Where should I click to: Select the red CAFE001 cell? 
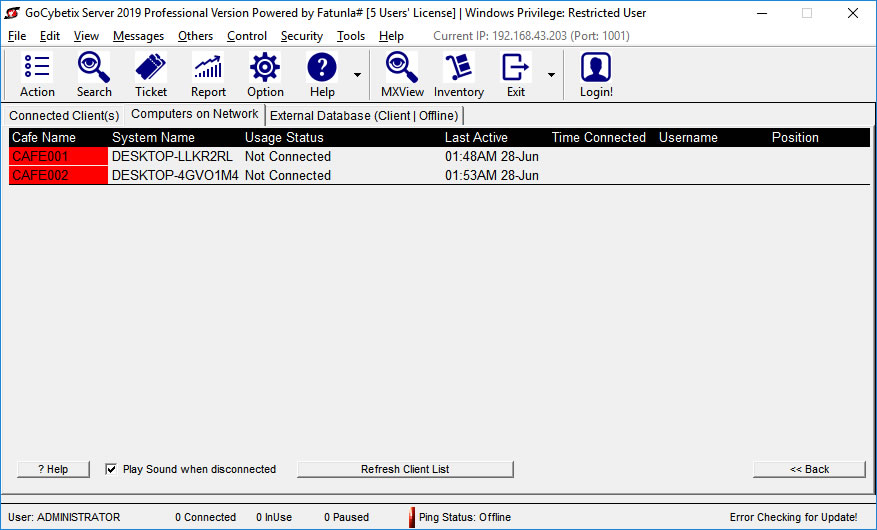(58, 157)
